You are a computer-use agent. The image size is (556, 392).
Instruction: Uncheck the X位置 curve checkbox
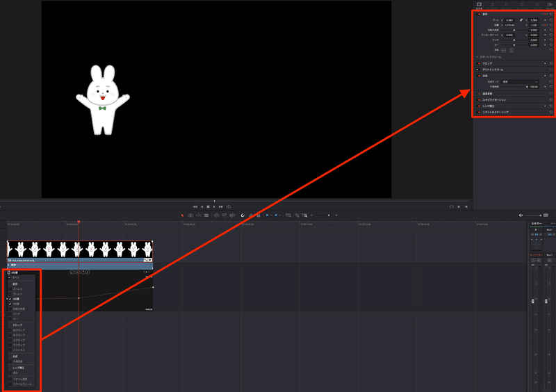coord(10,299)
